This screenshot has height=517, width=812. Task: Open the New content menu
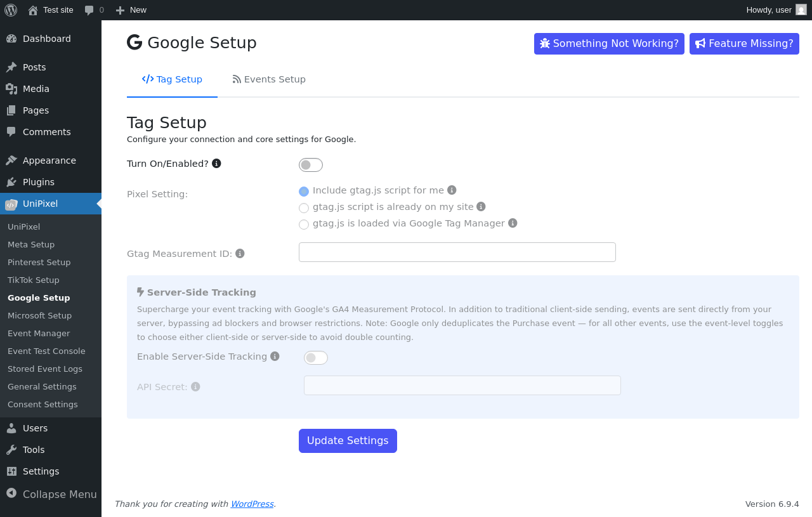(x=131, y=10)
